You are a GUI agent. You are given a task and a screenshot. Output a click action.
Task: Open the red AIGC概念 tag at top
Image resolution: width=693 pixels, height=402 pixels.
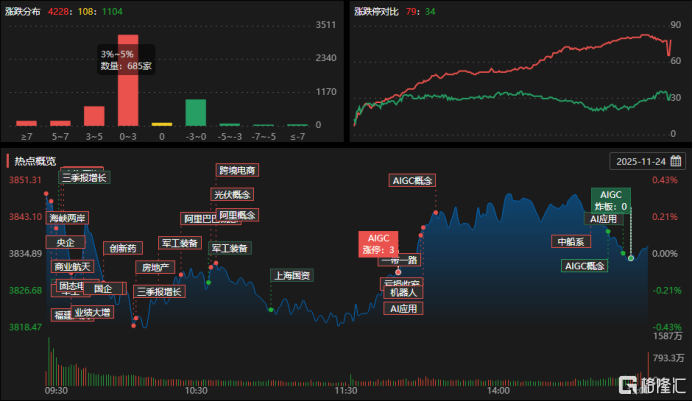coord(412,180)
